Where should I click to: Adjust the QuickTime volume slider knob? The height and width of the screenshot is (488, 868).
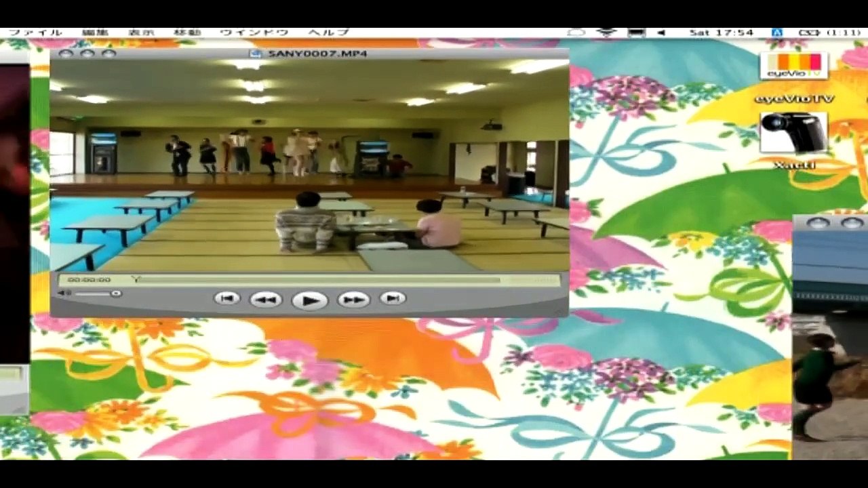point(116,293)
